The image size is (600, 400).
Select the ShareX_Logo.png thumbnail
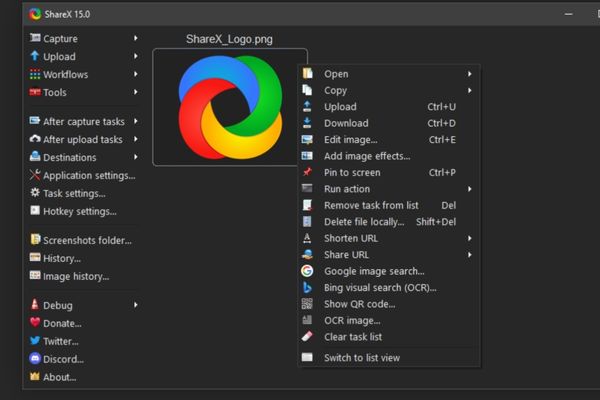(x=229, y=106)
